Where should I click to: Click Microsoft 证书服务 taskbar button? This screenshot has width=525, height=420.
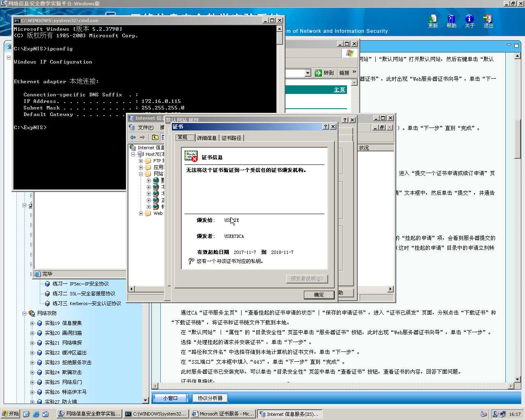coord(223,414)
